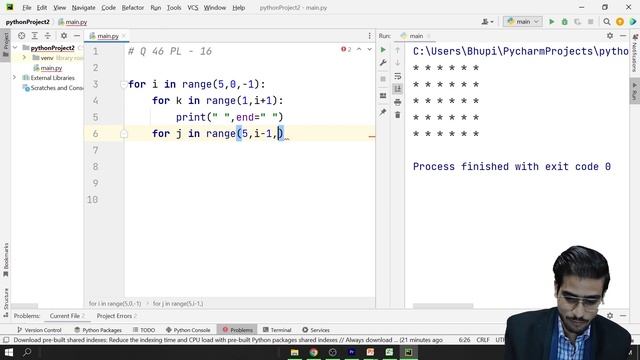This screenshot has height=360, width=640.
Task: Open the Services tool window
Action: 316,330
